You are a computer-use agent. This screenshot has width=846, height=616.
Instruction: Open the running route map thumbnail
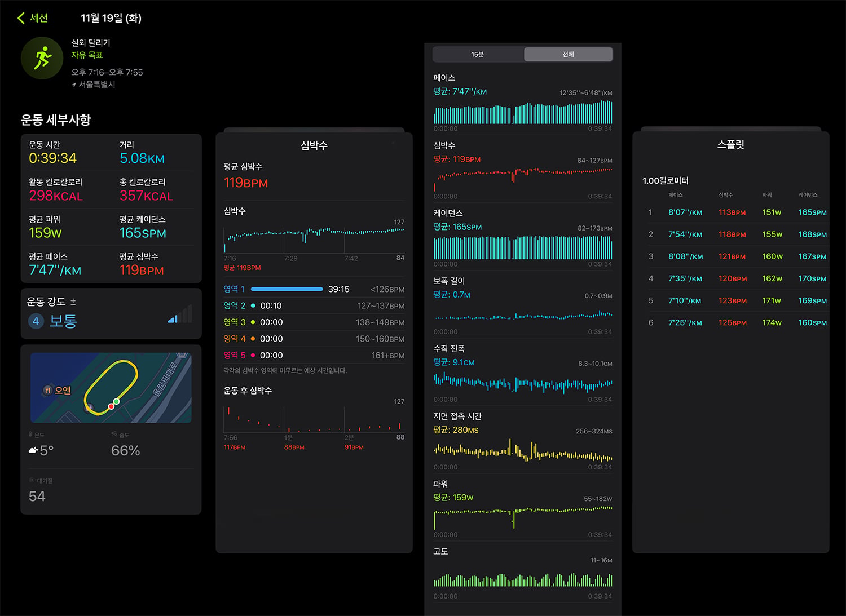111,388
